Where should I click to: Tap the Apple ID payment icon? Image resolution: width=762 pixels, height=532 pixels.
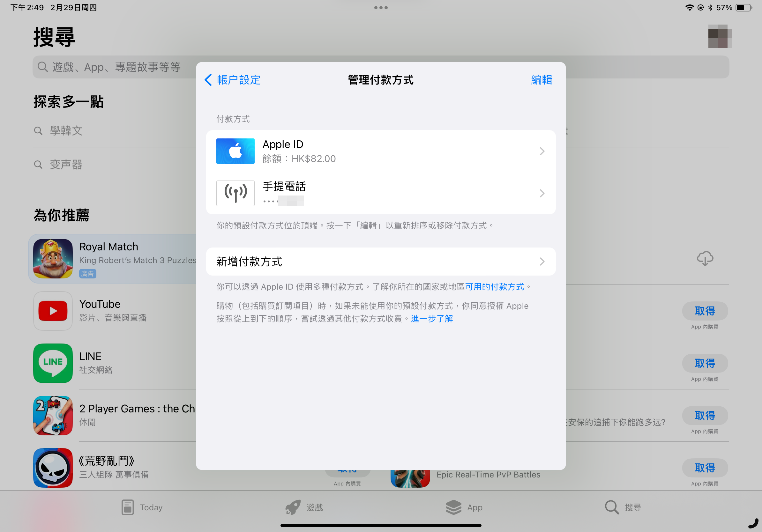[x=235, y=151]
